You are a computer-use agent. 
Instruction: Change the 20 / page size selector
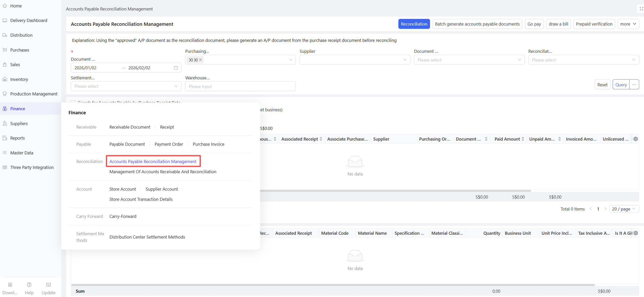pos(624,209)
